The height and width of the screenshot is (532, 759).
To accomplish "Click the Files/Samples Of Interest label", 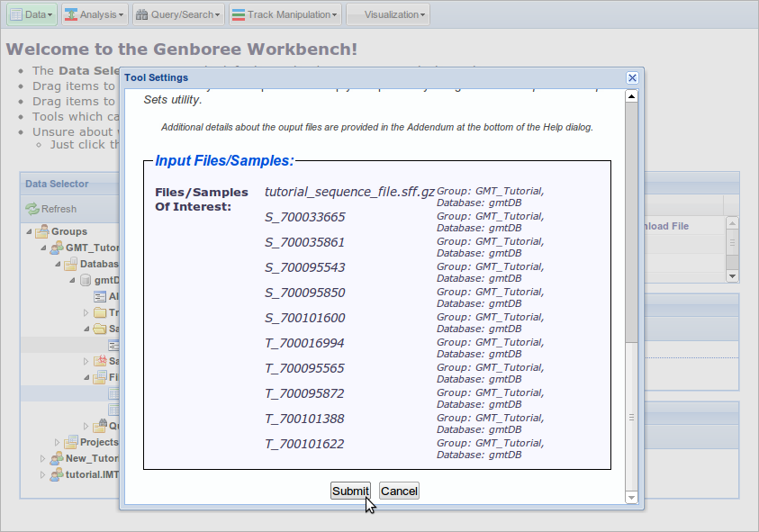I will click(x=202, y=200).
